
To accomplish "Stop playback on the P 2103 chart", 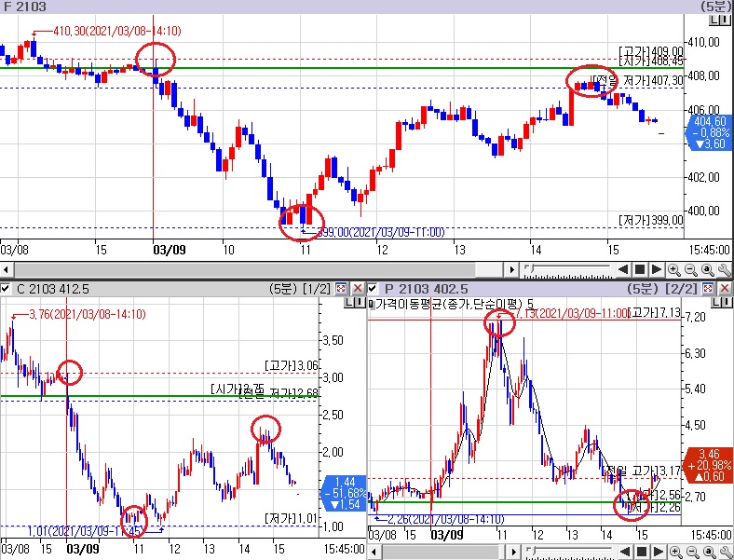I will coord(642,552).
